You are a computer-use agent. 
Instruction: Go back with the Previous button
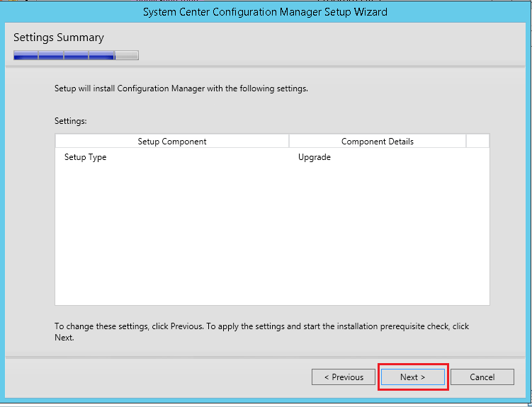click(x=344, y=377)
